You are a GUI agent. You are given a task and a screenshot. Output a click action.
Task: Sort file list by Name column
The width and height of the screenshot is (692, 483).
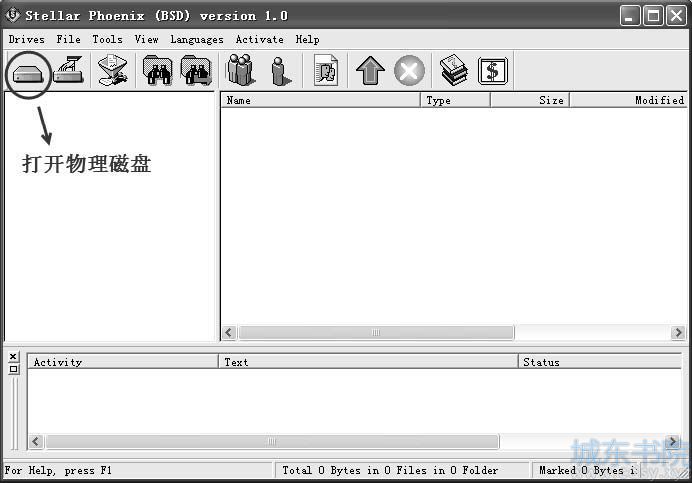(320, 100)
